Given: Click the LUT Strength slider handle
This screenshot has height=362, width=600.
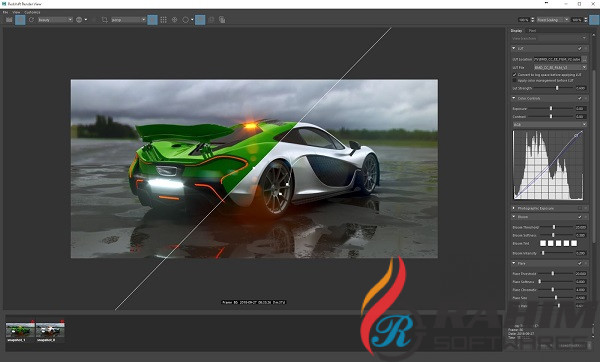Looking at the screenshot, I should [x=557, y=88].
